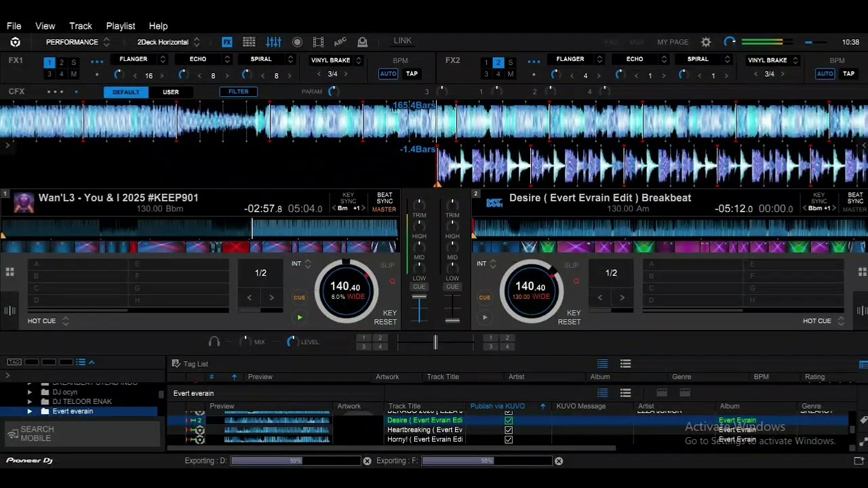Image resolution: width=868 pixels, height=488 pixels.
Task: Open the sampler grid panel icon
Action: tap(249, 42)
